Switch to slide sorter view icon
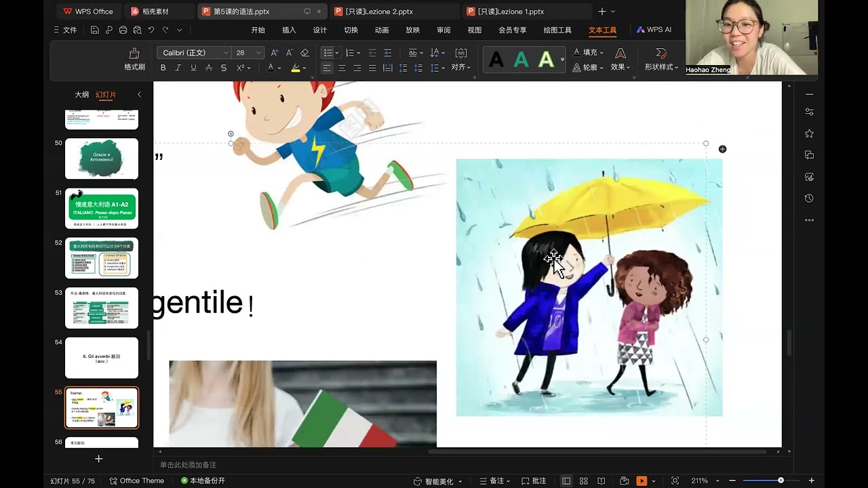The image size is (868, 488). pos(584,481)
